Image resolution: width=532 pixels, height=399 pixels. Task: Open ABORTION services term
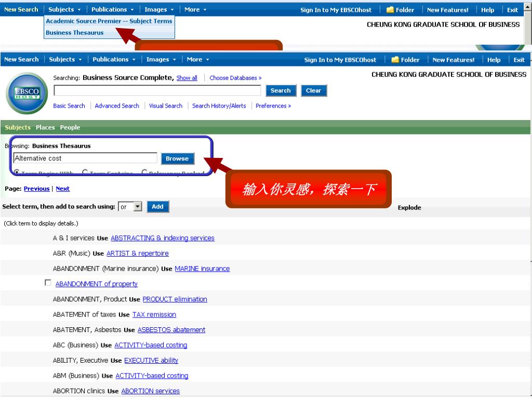click(150, 391)
